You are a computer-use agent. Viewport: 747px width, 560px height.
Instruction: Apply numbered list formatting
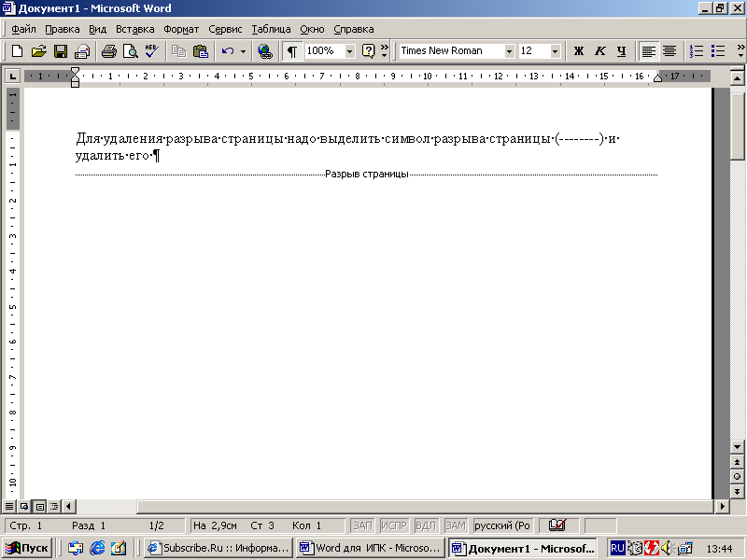[696, 51]
